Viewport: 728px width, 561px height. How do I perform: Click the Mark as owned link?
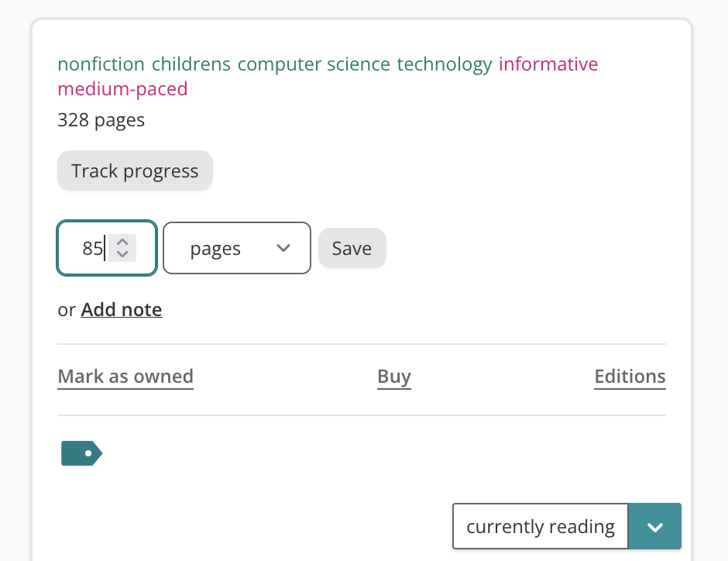point(125,377)
